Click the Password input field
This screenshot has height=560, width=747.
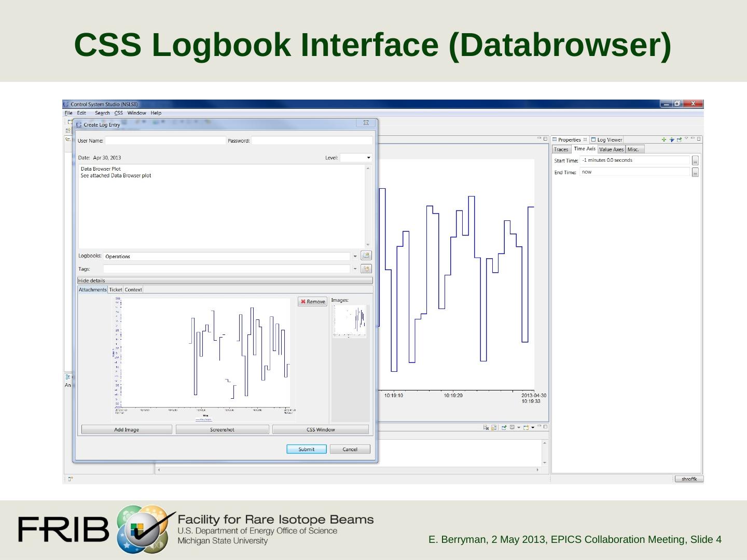coord(312,141)
